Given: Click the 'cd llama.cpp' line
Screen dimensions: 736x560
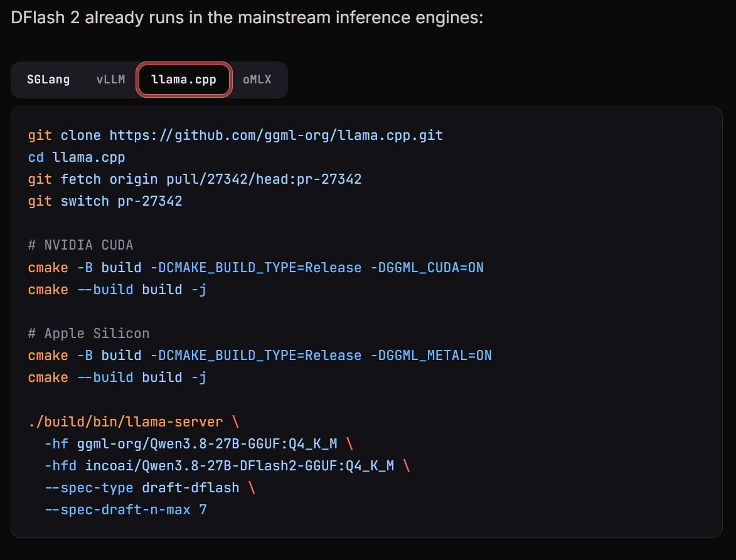Looking at the screenshot, I should tap(77, 157).
